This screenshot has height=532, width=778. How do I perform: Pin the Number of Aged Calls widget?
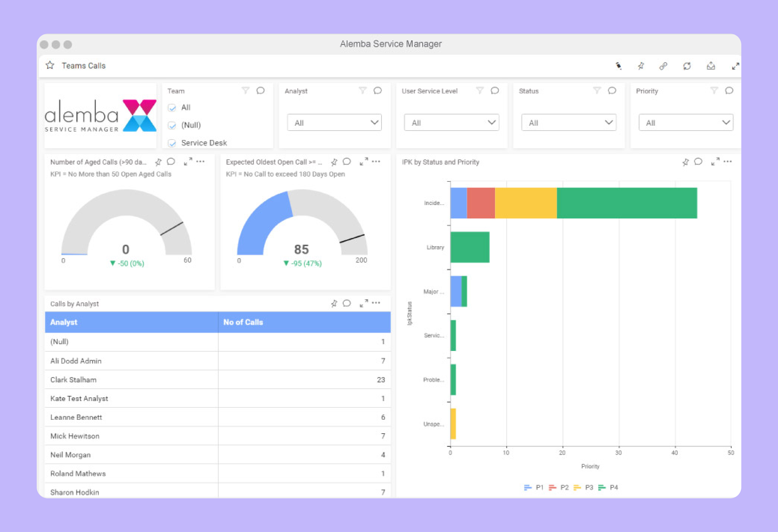(158, 162)
